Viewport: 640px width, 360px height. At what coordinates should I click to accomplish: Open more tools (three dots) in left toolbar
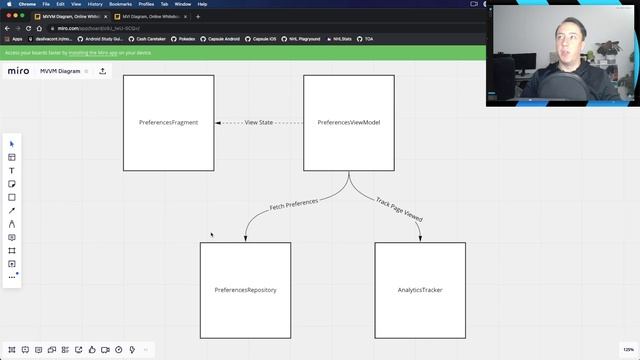pos(11,277)
